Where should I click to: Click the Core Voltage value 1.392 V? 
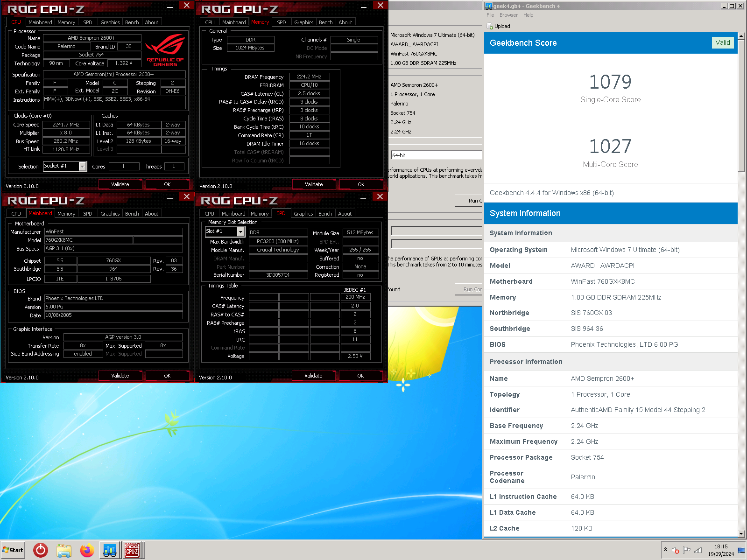[124, 63]
